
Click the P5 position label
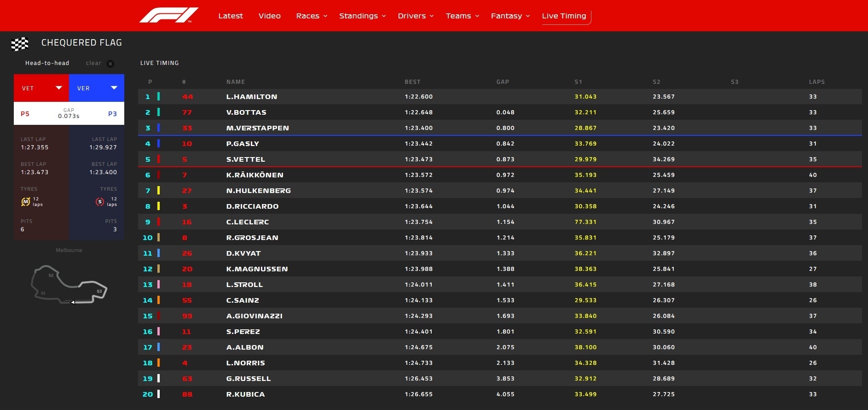[x=25, y=114]
